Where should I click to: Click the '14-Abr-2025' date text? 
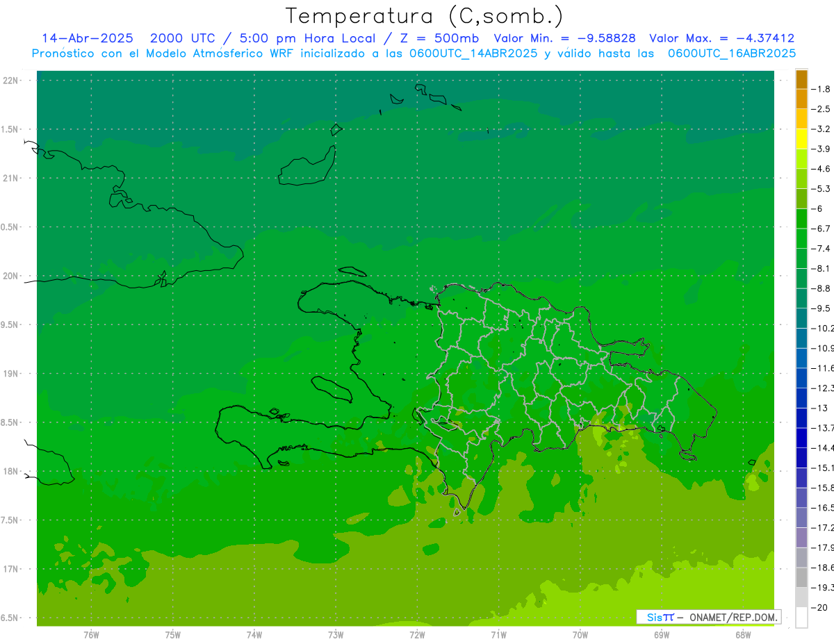point(89,38)
